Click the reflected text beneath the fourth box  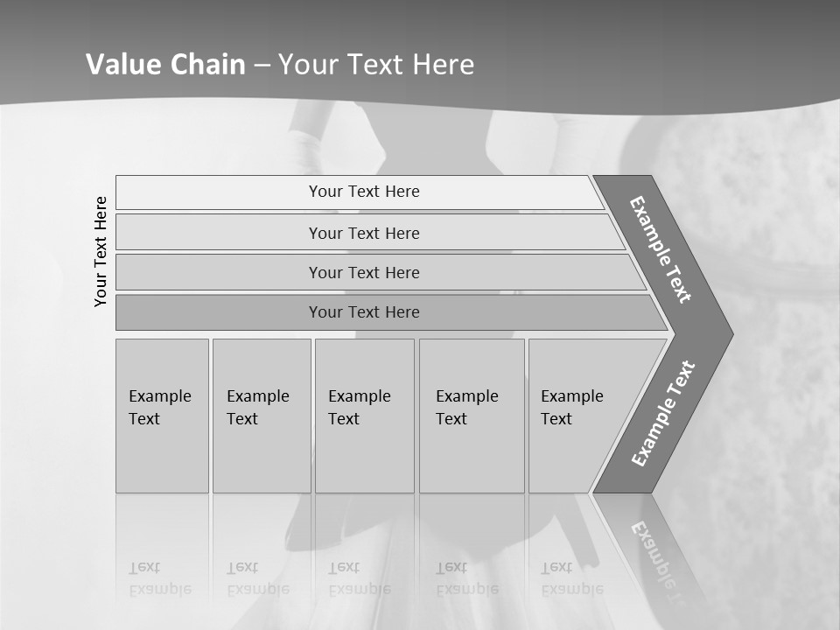coord(467,578)
